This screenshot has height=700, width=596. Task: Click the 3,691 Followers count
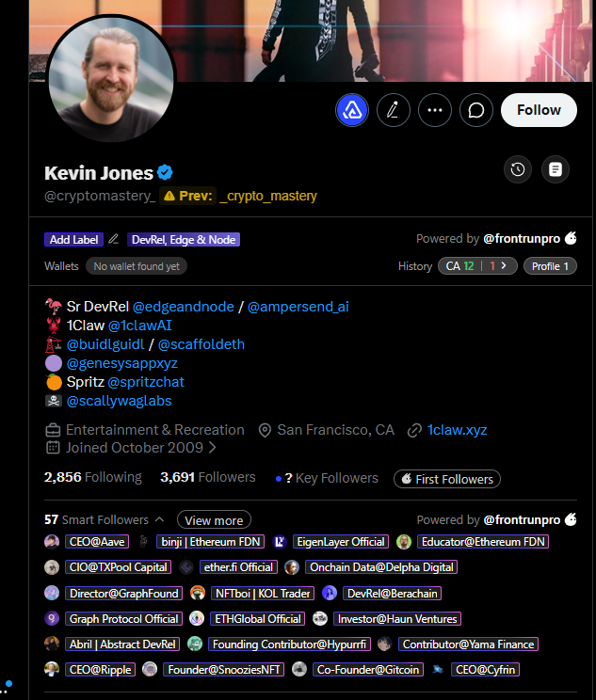[x=208, y=477]
